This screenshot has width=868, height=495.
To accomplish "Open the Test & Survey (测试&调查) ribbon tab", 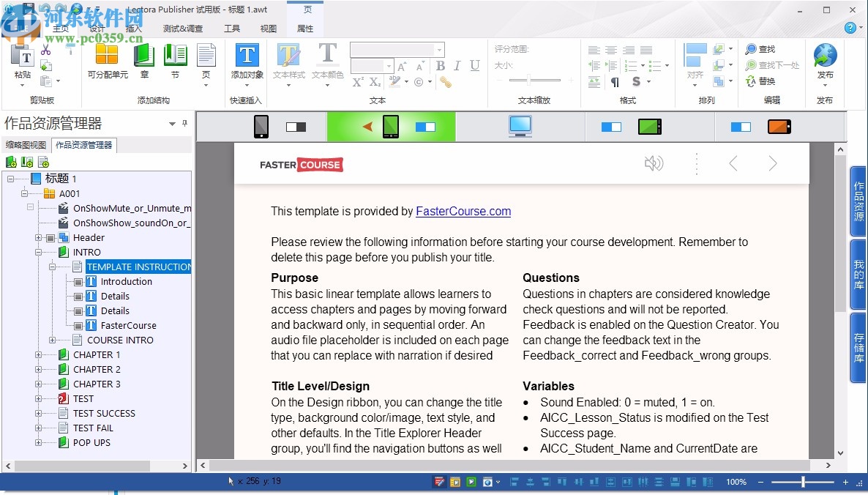I will point(182,29).
